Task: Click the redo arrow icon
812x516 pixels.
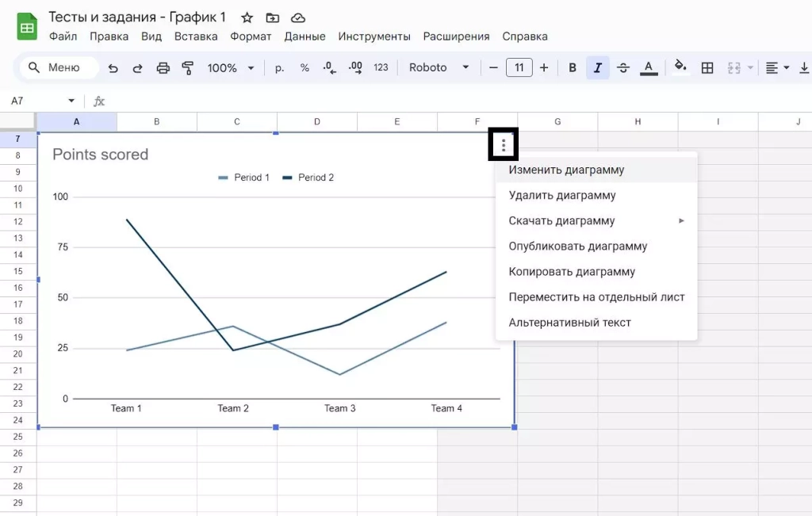Action: 138,68
